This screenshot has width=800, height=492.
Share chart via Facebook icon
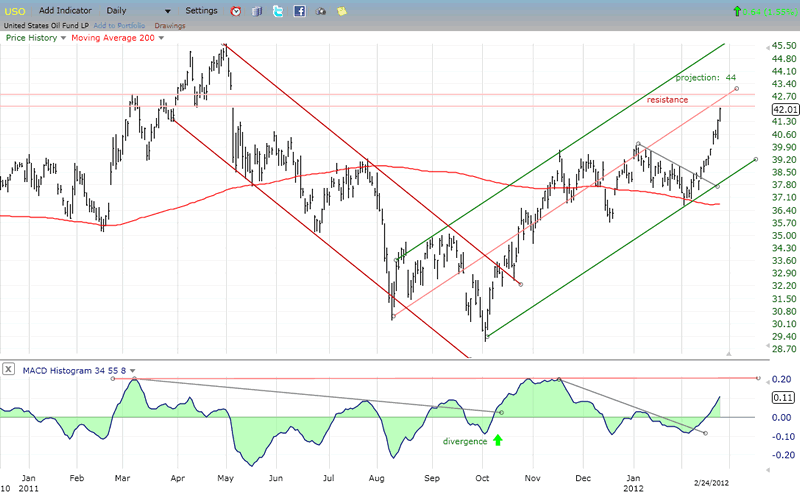point(299,11)
